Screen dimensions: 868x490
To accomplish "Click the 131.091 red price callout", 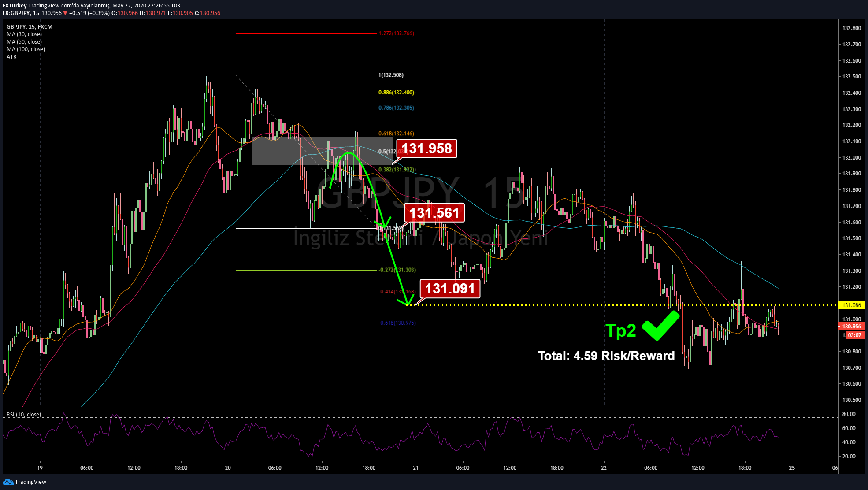I will click(450, 289).
